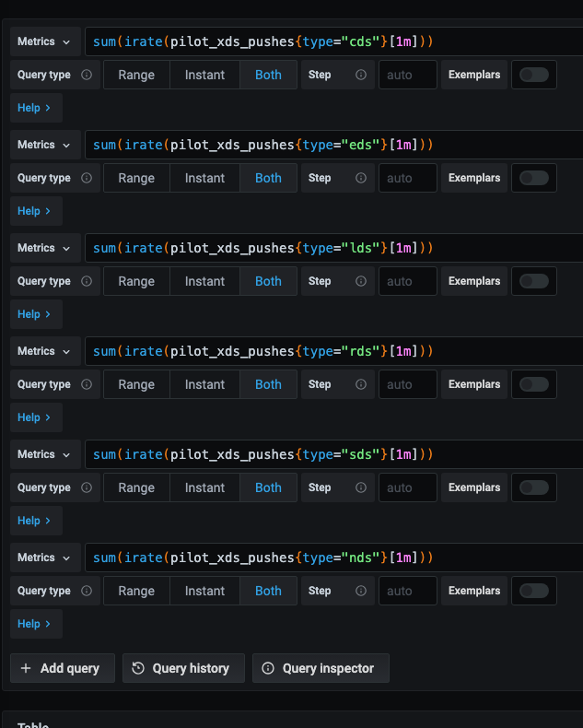Click the Step info icon in eds query
The height and width of the screenshot is (728, 583).
(361, 178)
